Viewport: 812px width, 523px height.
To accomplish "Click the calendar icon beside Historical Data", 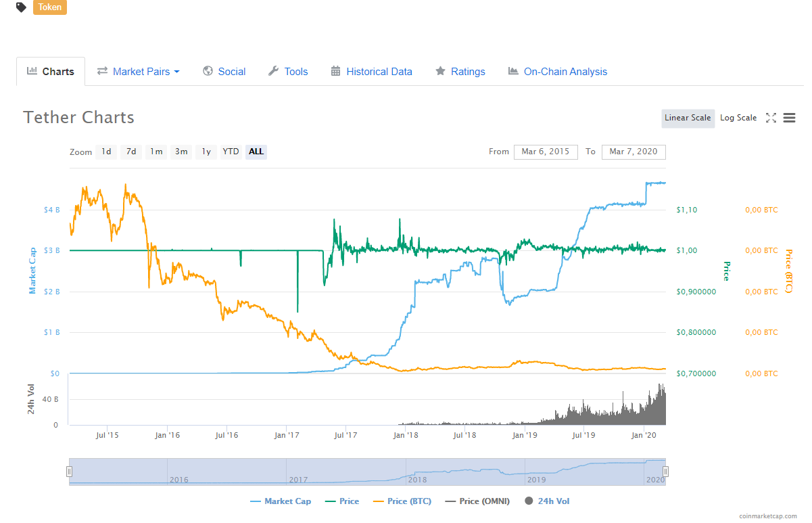I will click(x=335, y=71).
